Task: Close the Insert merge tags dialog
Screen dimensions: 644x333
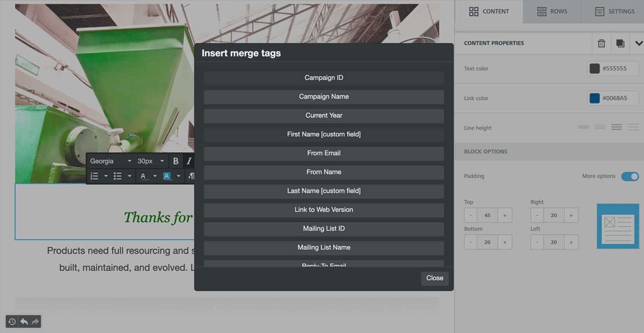Action: pyautogui.click(x=434, y=278)
